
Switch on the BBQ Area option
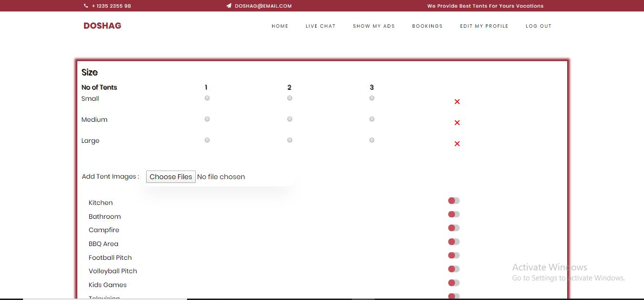pos(454,242)
